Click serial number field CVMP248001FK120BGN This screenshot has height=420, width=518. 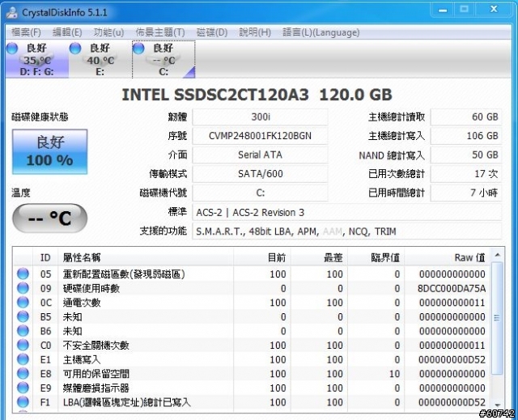260,136
